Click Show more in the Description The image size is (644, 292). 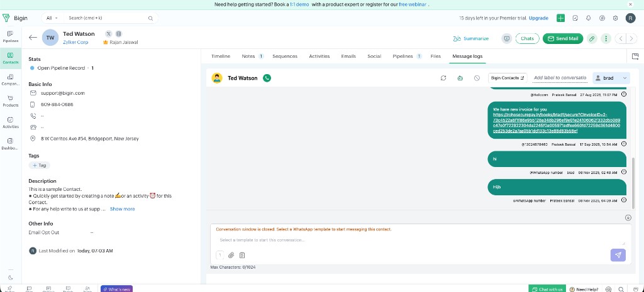123,208
